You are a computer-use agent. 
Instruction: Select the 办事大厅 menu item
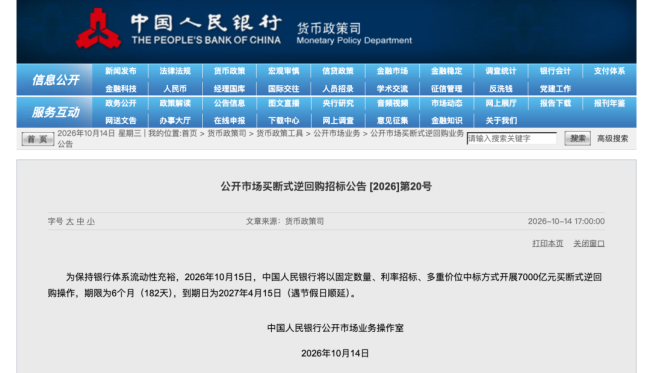175,121
